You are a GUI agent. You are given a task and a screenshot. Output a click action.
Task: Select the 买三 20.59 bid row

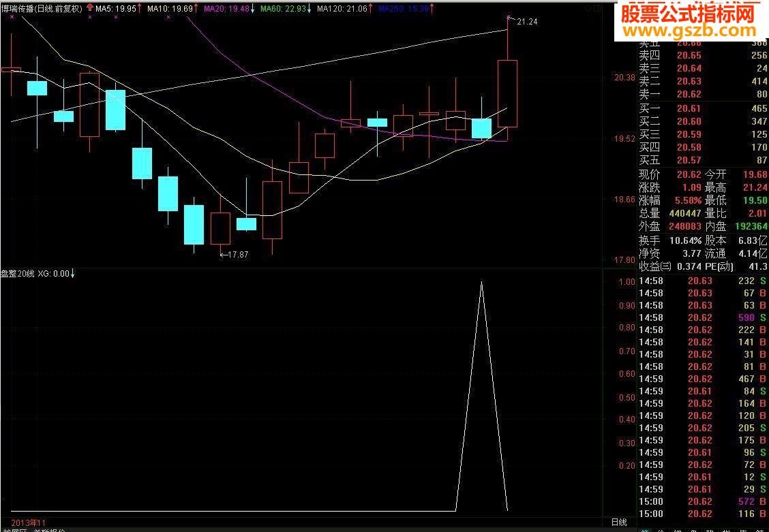point(703,134)
